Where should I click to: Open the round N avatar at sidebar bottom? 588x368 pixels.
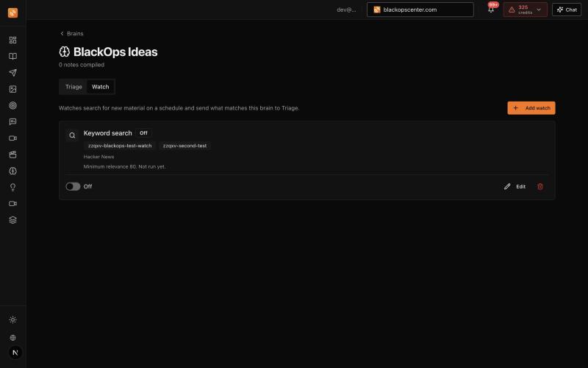click(x=15, y=353)
